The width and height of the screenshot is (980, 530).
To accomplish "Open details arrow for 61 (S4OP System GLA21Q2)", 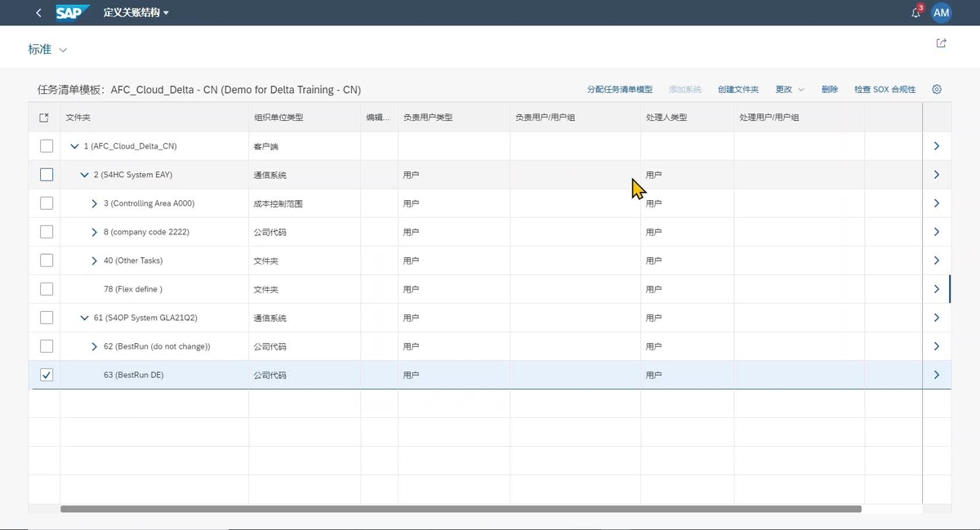I will [x=936, y=318].
